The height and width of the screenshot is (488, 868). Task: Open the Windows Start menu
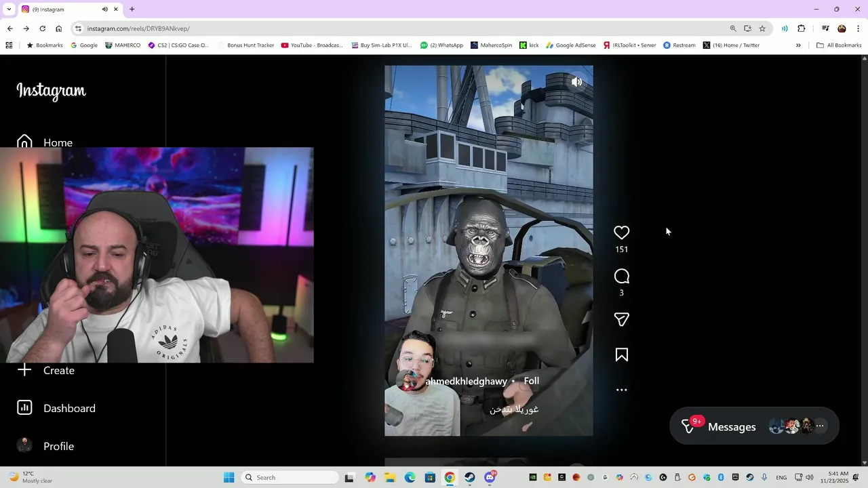pos(229,477)
